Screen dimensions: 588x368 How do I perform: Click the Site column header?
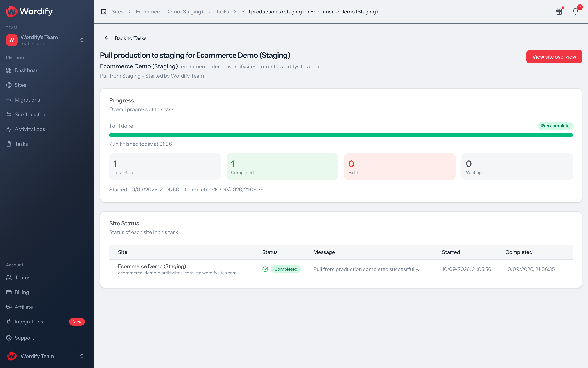[122, 252]
